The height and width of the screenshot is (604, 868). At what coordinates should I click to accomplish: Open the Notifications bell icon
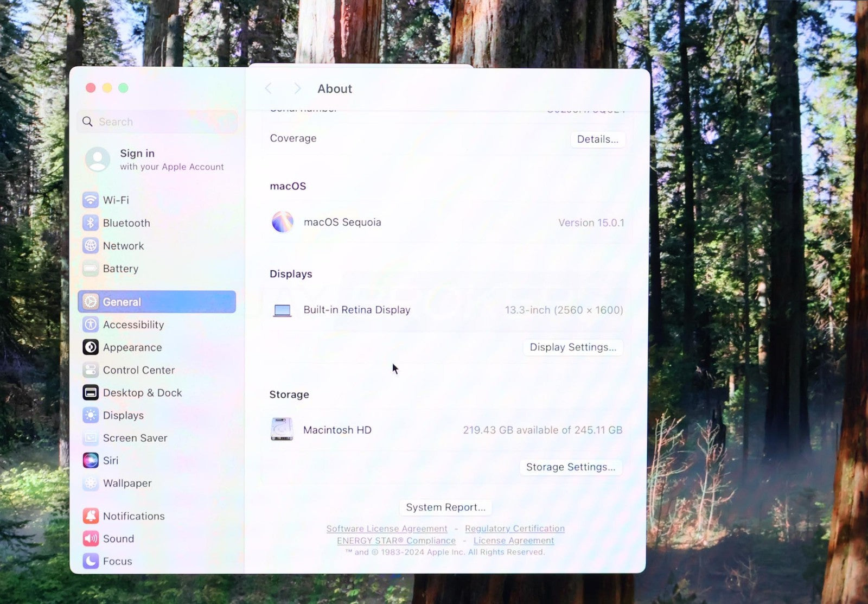[x=91, y=516]
